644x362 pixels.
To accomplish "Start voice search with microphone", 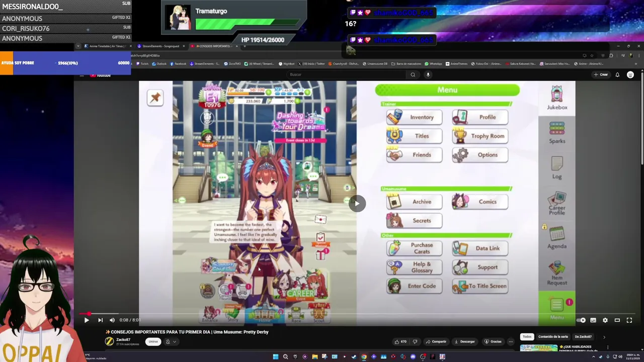I will [x=428, y=74].
